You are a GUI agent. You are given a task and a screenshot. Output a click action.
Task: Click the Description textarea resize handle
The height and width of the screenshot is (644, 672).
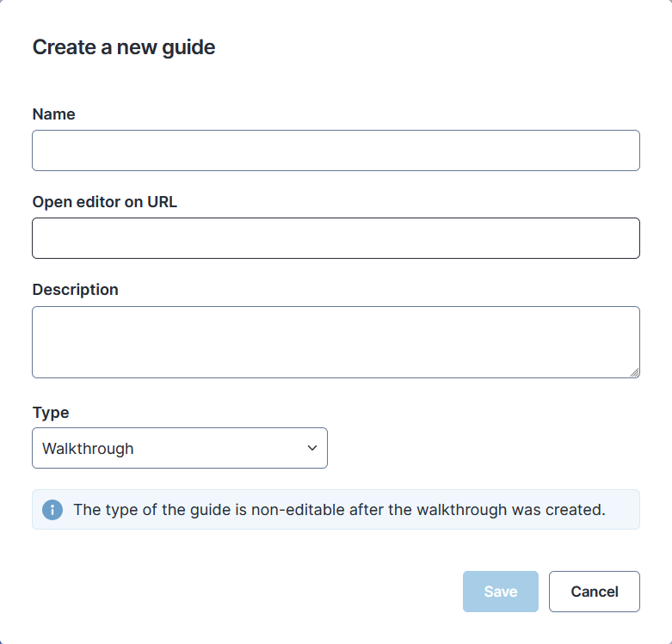(634, 372)
